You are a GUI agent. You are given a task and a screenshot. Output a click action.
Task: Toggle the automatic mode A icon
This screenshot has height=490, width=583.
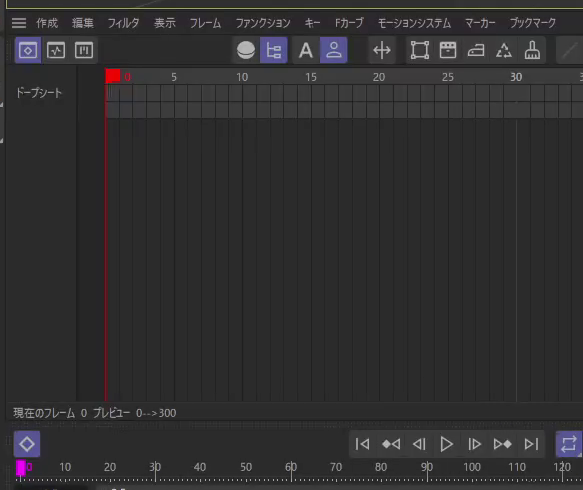pos(306,50)
